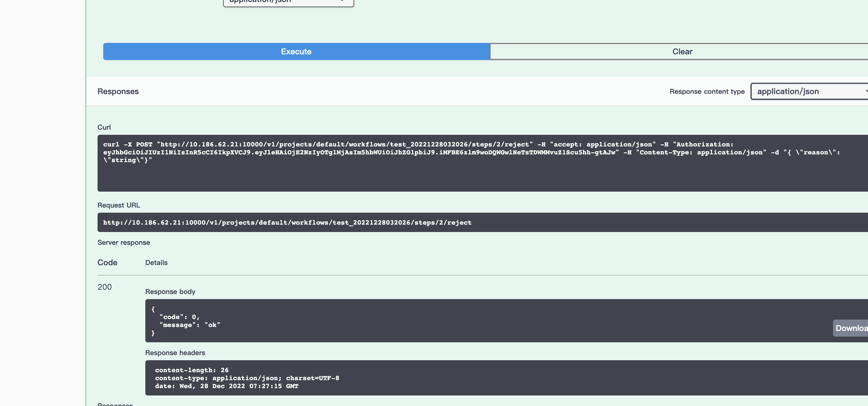Image resolution: width=868 pixels, height=406 pixels.
Task: Click the Details column header
Action: [156, 263]
